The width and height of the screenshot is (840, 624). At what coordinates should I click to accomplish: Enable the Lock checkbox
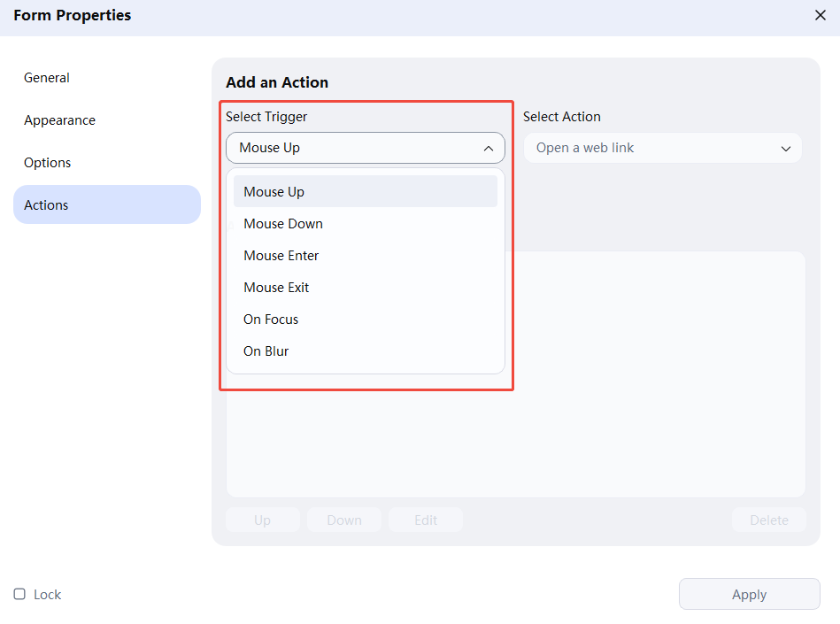[19, 595]
